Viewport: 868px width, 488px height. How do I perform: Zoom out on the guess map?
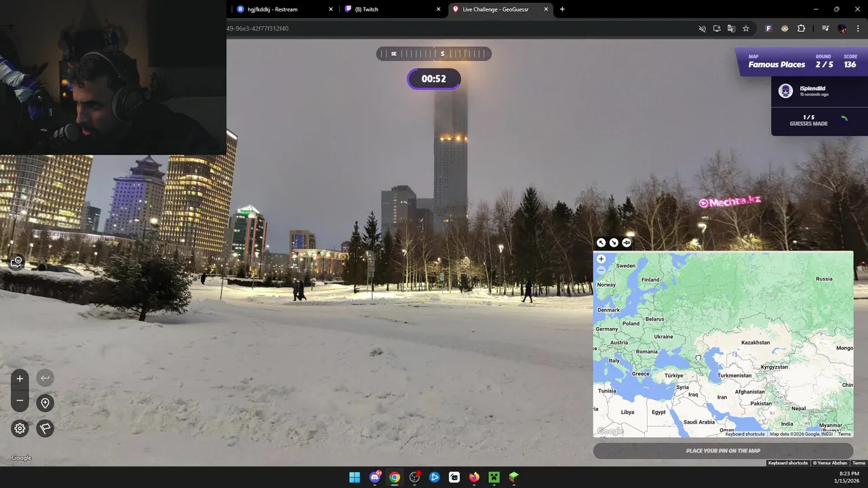pyautogui.click(x=601, y=270)
